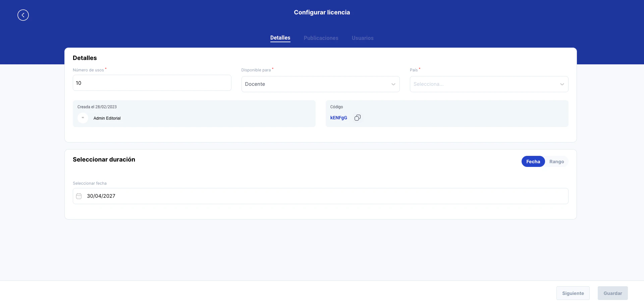This screenshot has height=305, width=644.
Task: Open the Publicaciones tab
Action: point(321,38)
